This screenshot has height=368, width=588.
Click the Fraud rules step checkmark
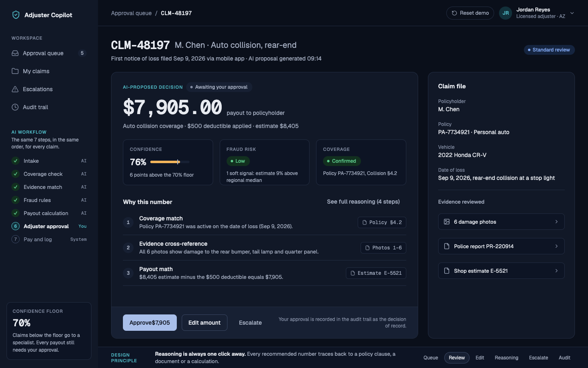click(16, 200)
